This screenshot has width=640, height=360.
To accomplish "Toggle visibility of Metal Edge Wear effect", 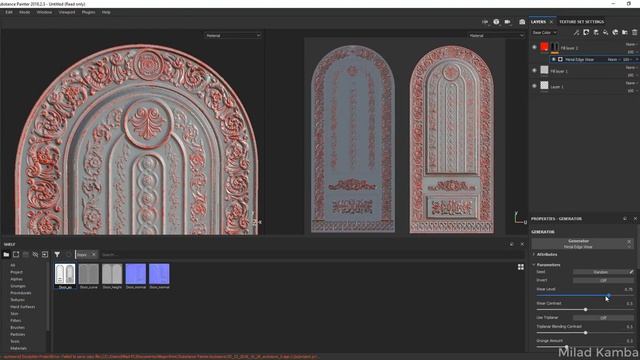I will coord(553,60).
